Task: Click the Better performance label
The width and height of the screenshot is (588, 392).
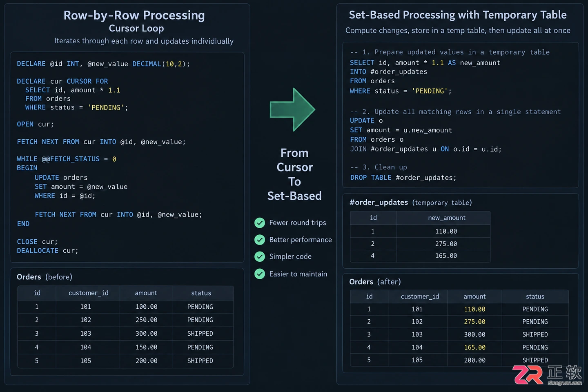Action: pos(301,240)
